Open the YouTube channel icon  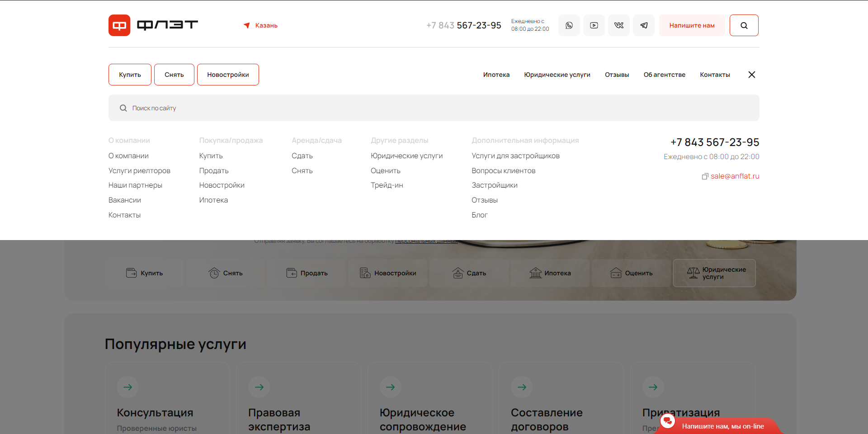click(x=594, y=25)
